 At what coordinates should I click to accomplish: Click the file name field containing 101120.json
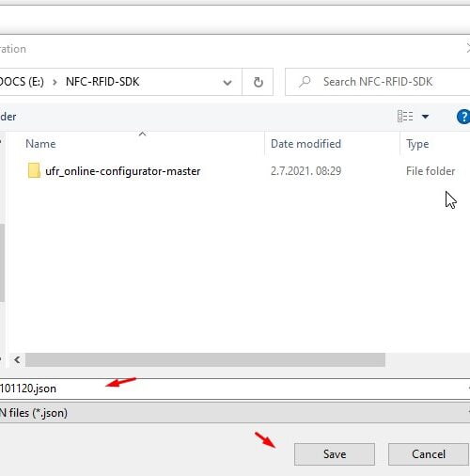click(235, 389)
